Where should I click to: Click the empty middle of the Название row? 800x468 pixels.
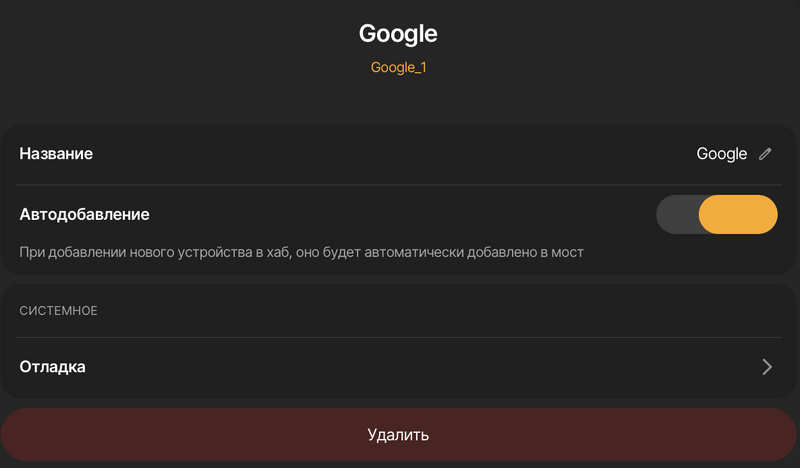point(400,154)
